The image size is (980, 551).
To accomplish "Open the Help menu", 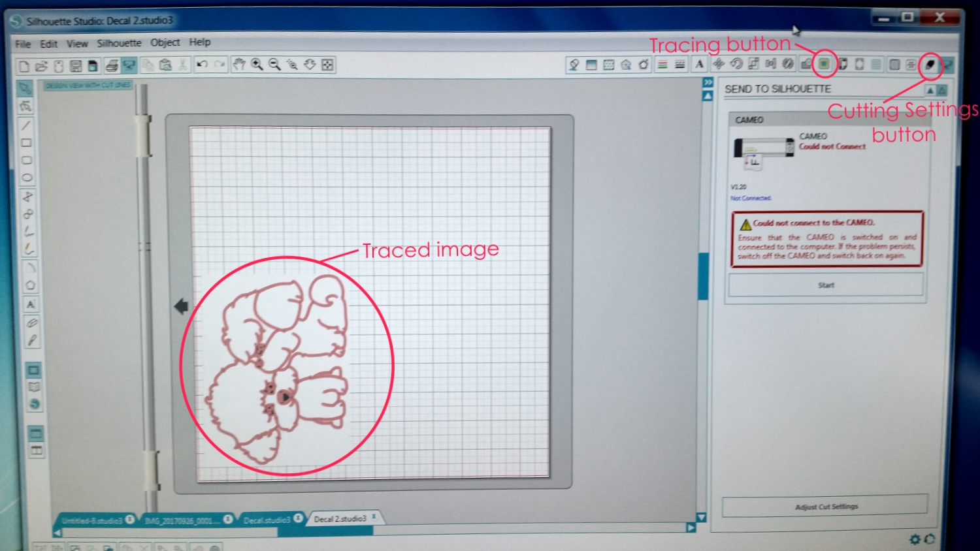I will tap(200, 42).
